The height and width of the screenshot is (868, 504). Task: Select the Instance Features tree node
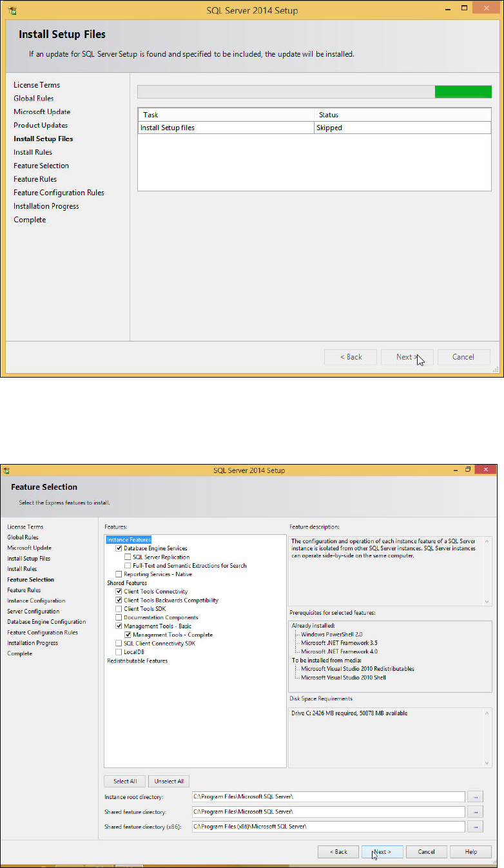[x=129, y=540]
